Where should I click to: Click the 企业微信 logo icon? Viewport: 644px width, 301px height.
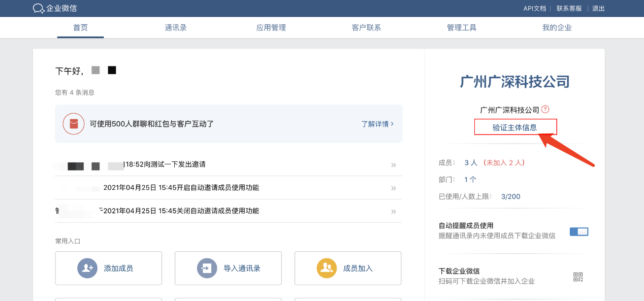pyautogui.click(x=39, y=8)
